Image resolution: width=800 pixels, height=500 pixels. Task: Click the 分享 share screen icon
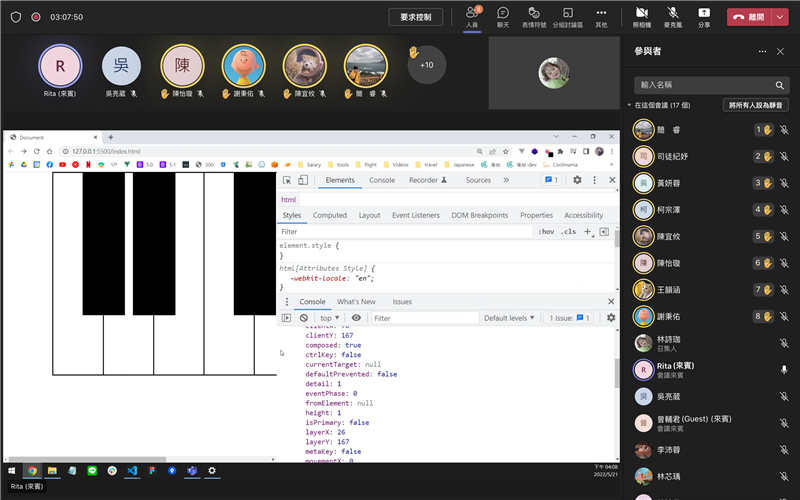(704, 16)
